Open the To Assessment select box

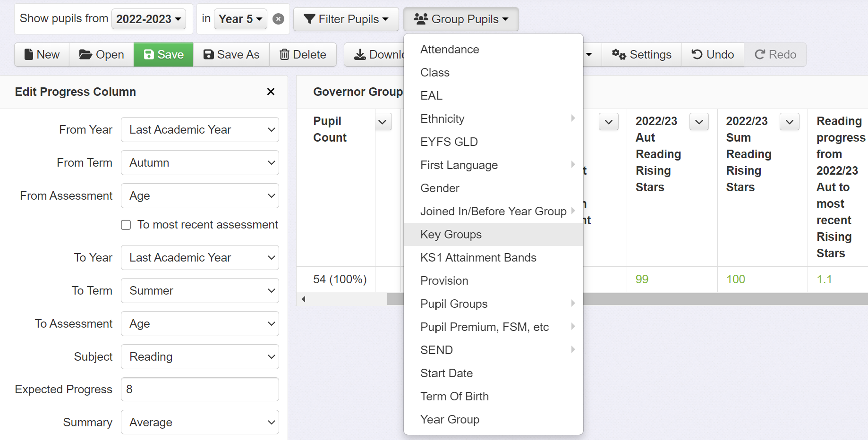click(x=200, y=324)
